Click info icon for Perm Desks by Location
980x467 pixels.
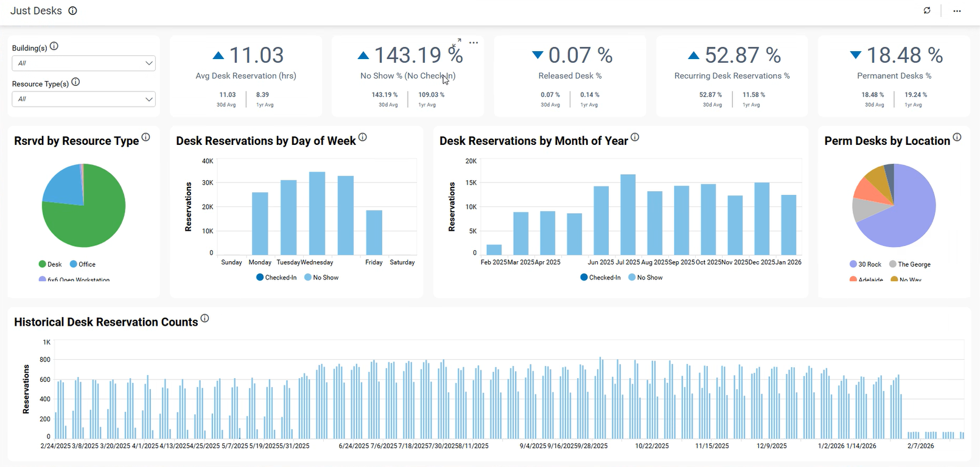click(957, 138)
